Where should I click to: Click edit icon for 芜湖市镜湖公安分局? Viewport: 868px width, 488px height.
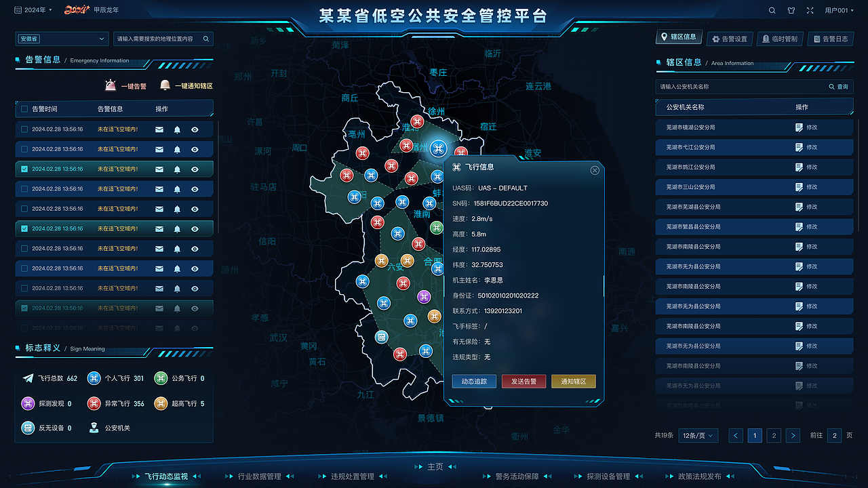pos(799,127)
